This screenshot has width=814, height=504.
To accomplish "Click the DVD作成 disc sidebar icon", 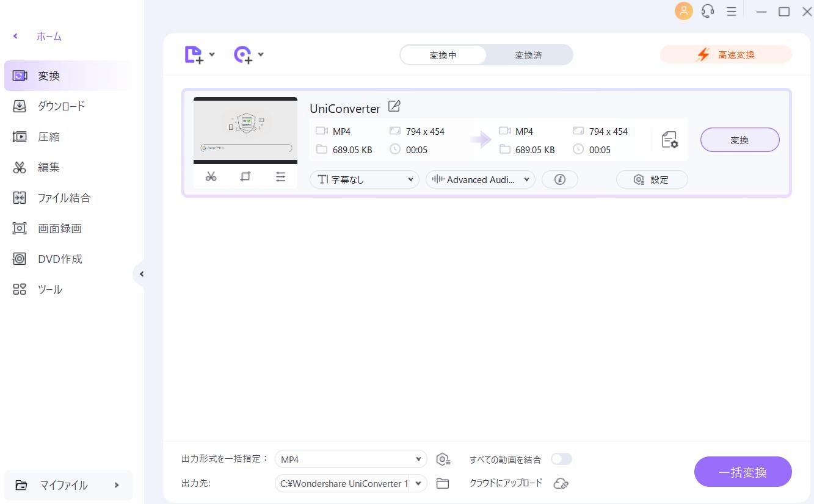I will pos(20,259).
